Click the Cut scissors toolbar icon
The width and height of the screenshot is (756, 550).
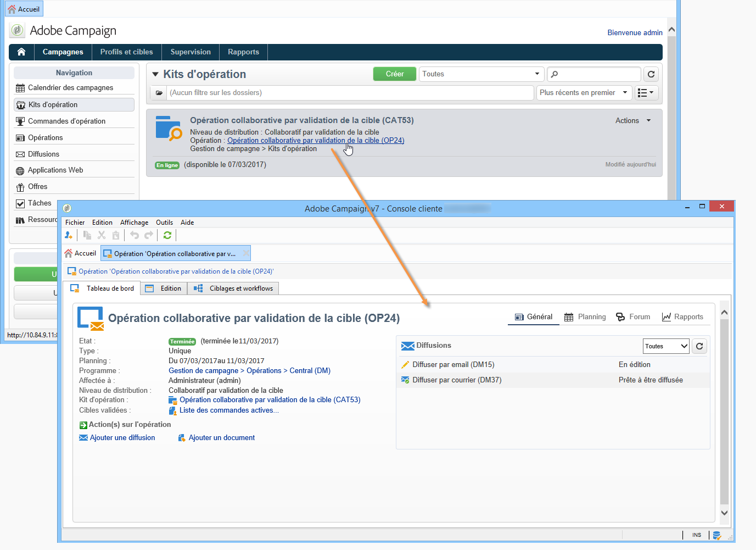[102, 235]
